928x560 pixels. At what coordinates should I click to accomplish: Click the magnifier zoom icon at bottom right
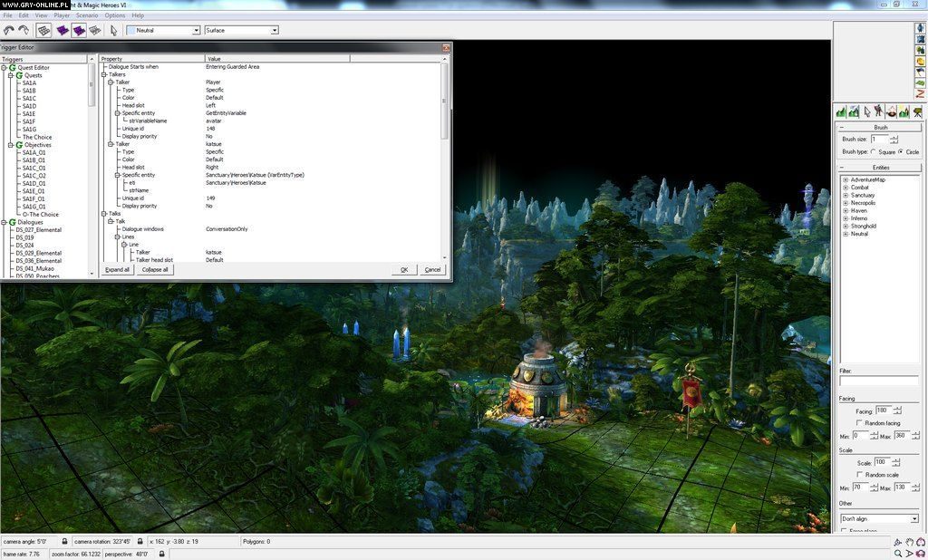coord(898,554)
